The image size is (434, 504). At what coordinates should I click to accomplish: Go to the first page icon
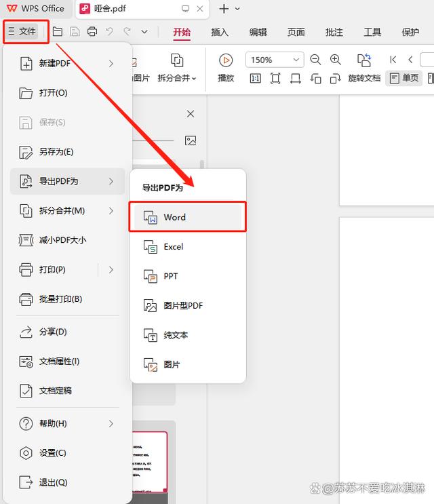click(393, 60)
